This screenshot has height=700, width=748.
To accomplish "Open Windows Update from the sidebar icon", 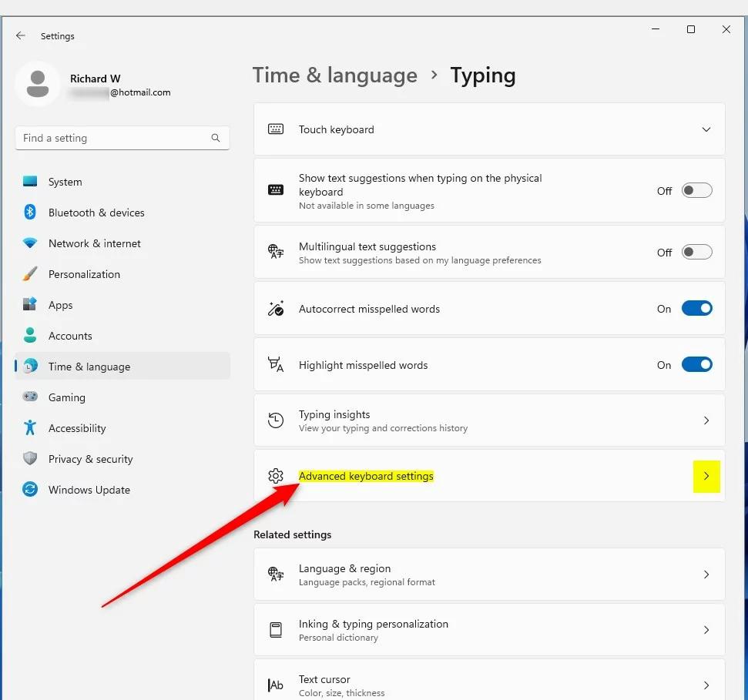I will 29,490.
